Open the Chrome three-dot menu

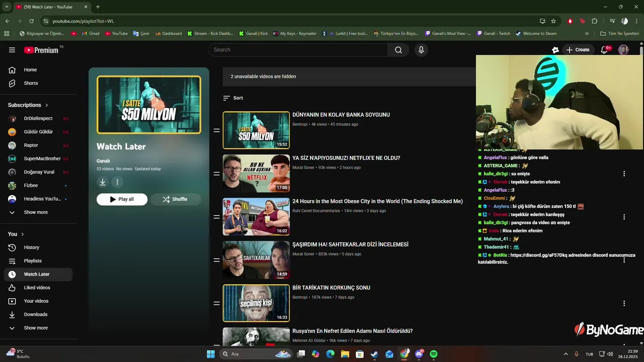pos(636,21)
